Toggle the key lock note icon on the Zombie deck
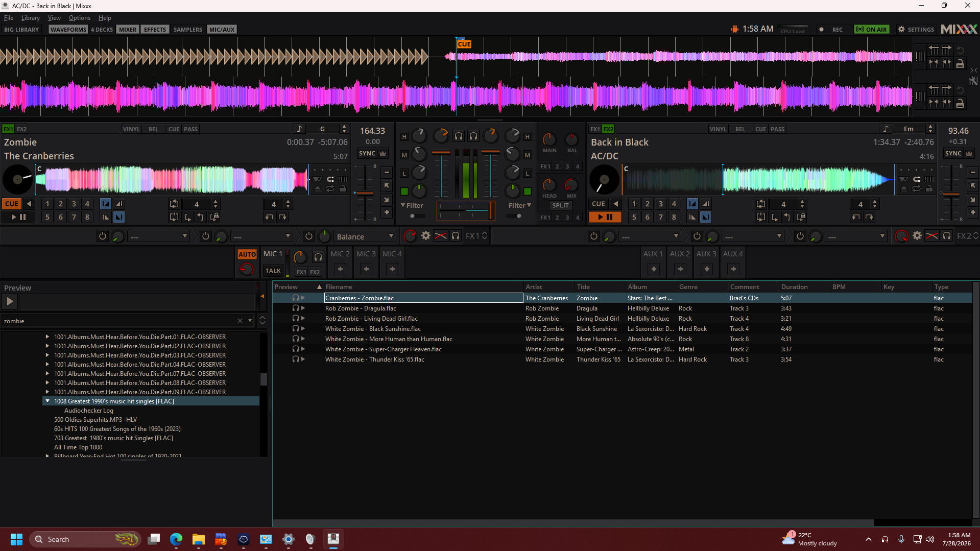This screenshot has width=980, height=551. (x=299, y=129)
